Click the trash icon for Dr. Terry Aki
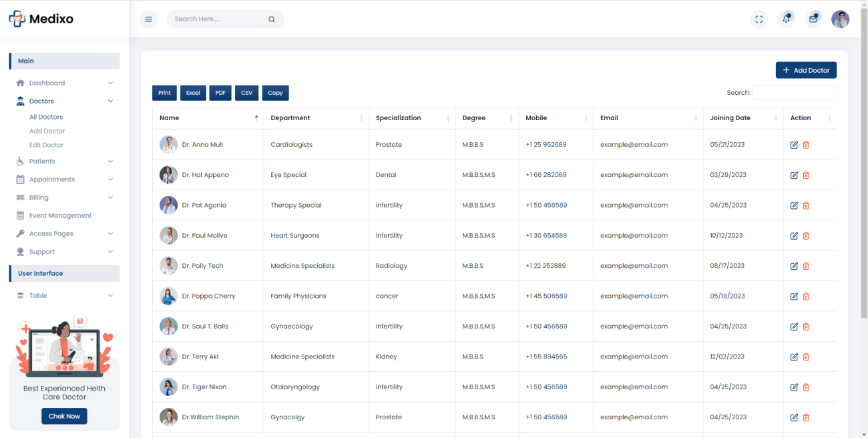868x438 pixels. coord(806,357)
